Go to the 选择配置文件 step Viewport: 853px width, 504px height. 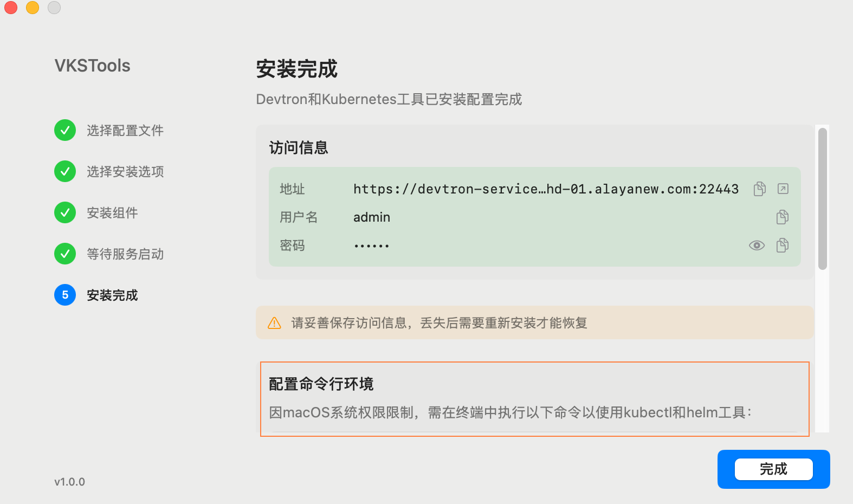point(125,131)
